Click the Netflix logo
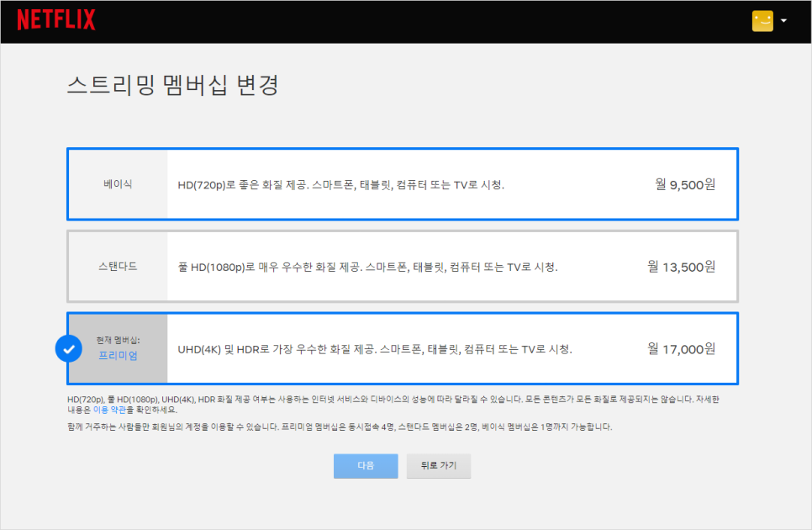This screenshot has width=812, height=530. point(56,20)
